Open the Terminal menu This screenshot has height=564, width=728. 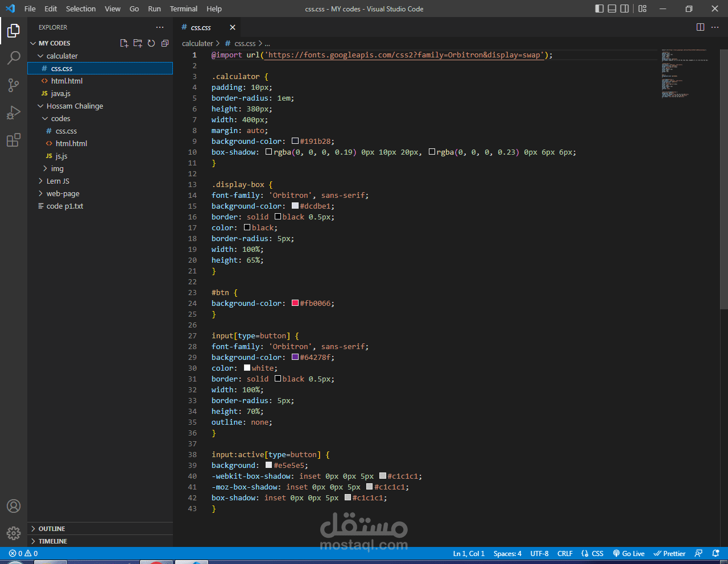184,9
